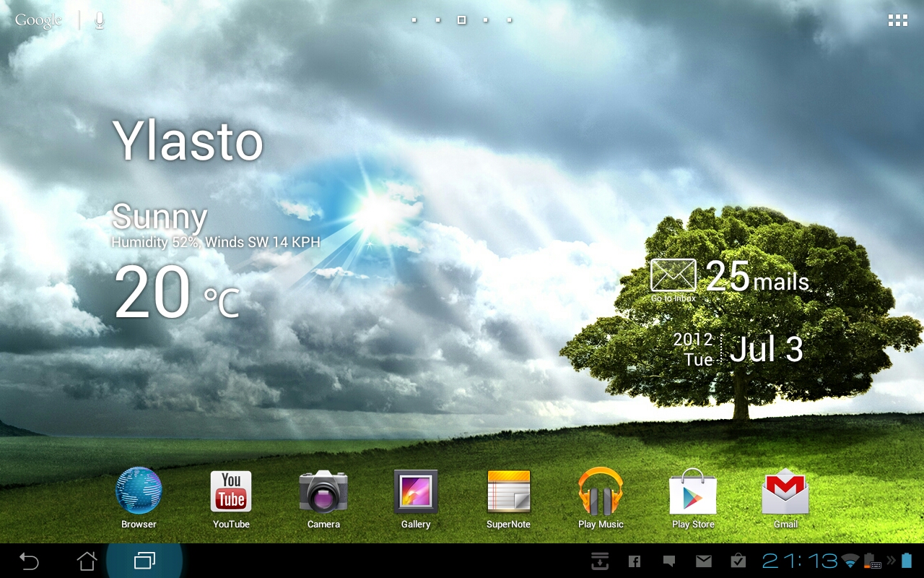Open the Play Store app

click(x=693, y=498)
